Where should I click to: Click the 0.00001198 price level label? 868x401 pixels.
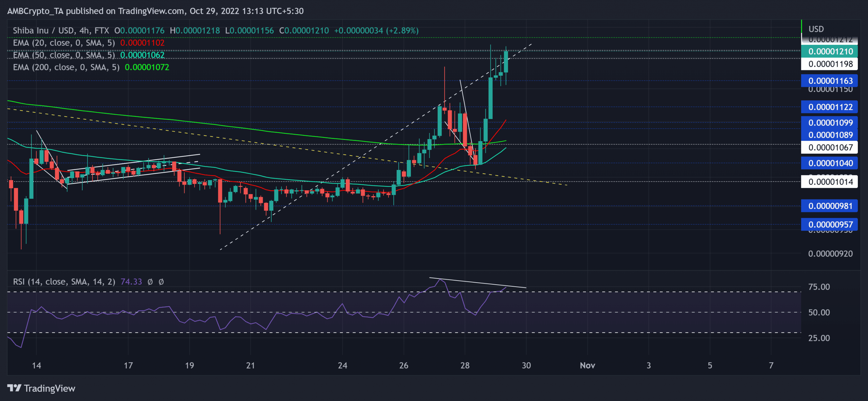coord(829,64)
